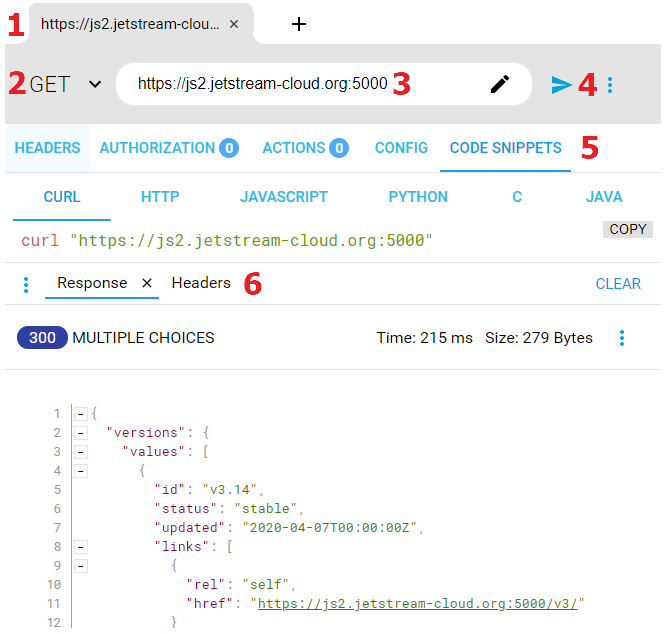Image resolution: width=665 pixels, height=634 pixels.
Task: Open the response panel three-dot menu
Action: point(26,285)
